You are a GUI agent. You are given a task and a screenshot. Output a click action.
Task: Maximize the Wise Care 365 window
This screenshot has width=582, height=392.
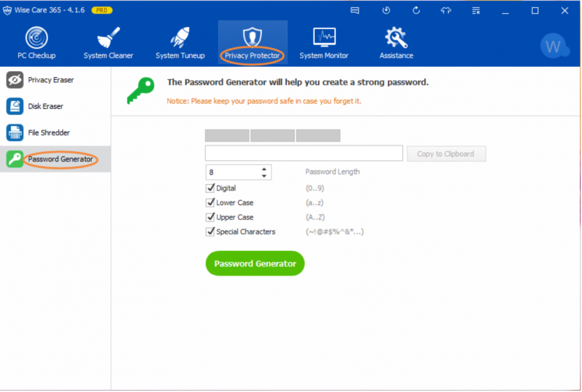coord(535,11)
